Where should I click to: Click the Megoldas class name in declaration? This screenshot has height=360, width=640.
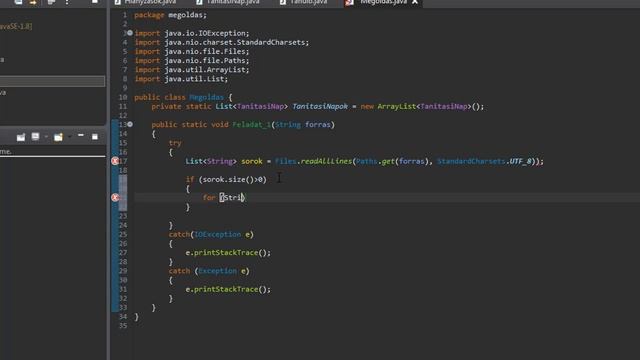(x=206, y=97)
